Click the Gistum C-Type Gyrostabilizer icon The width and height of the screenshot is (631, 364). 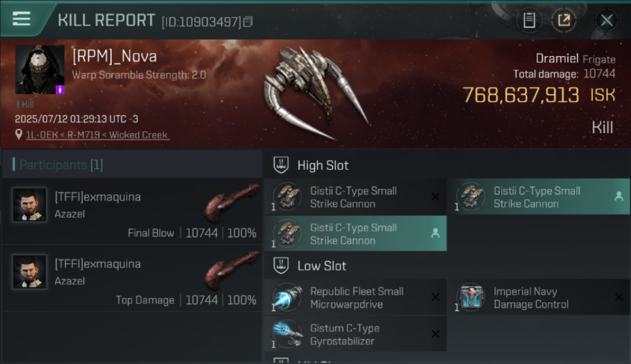click(x=287, y=334)
